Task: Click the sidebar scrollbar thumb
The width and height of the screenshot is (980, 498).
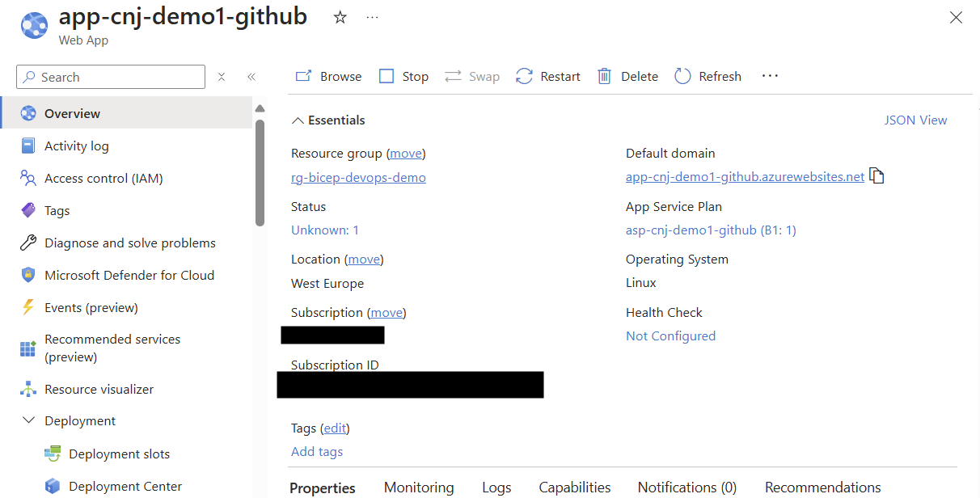Action: 260,172
